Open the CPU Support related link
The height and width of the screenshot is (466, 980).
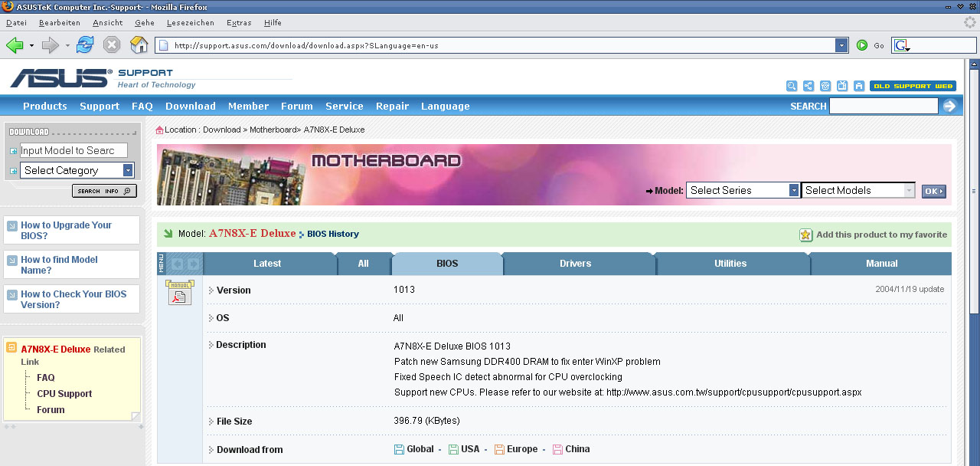coord(64,394)
